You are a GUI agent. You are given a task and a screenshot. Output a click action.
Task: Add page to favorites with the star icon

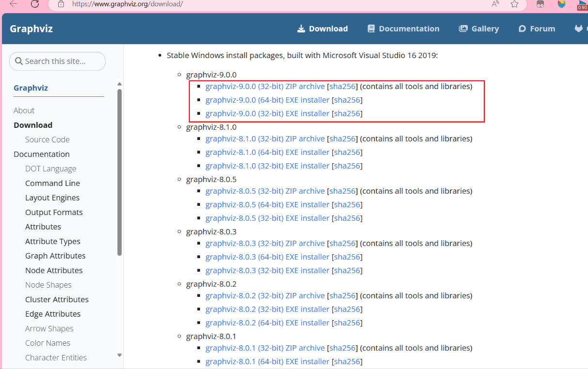coord(514,4)
